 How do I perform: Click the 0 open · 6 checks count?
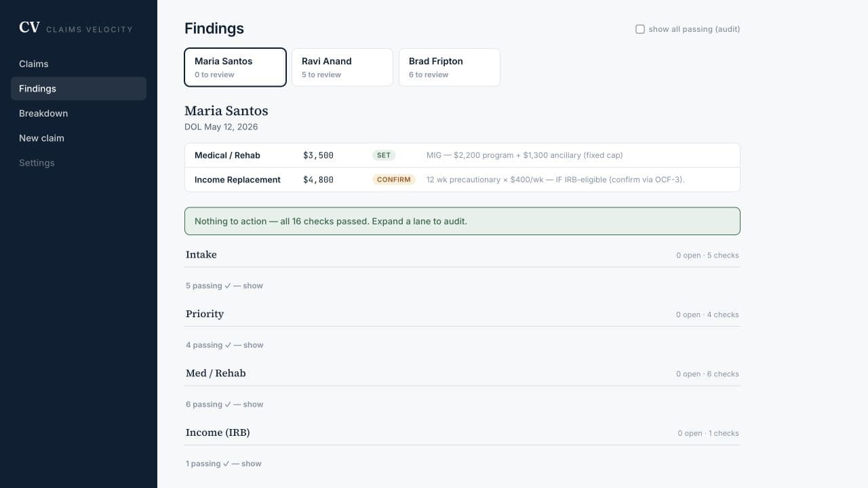[x=707, y=374]
